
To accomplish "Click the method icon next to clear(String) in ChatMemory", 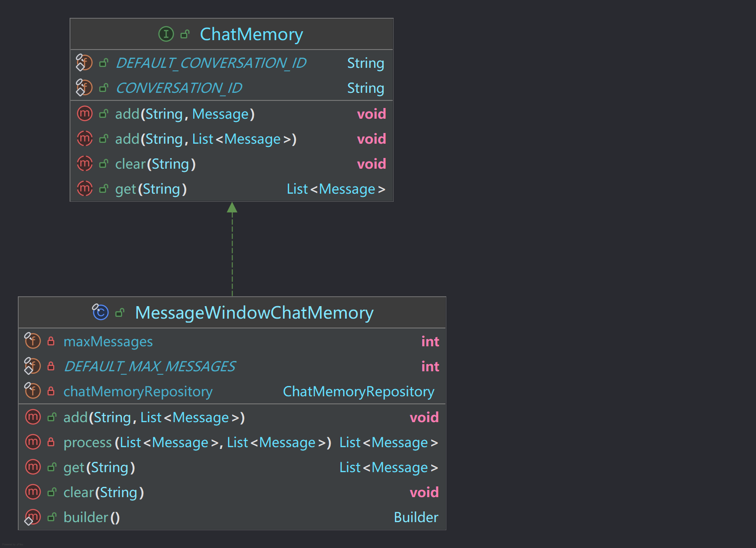I will tap(84, 164).
